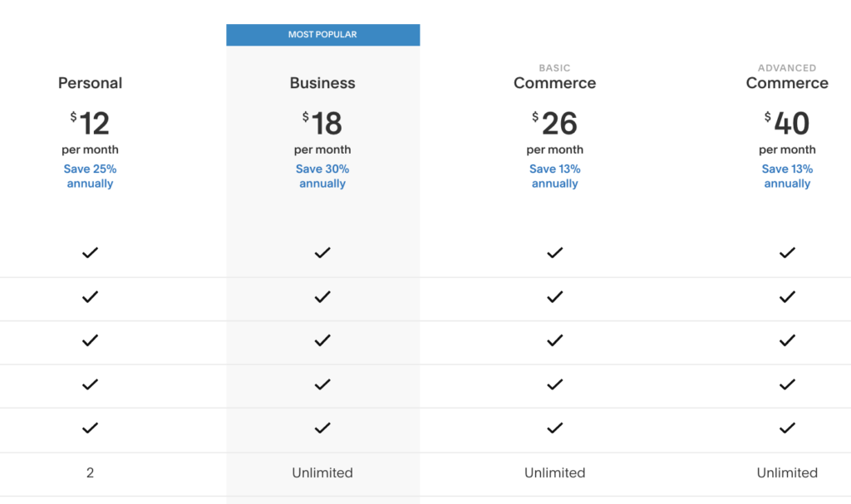The height and width of the screenshot is (504, 851).
Task: Select the Personal plan heading
Action: click(90, 83)
